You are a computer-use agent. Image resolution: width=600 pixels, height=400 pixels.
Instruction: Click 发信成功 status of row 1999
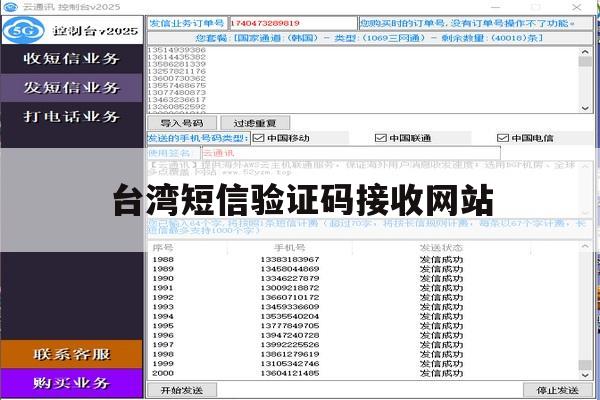click(441, 364)
